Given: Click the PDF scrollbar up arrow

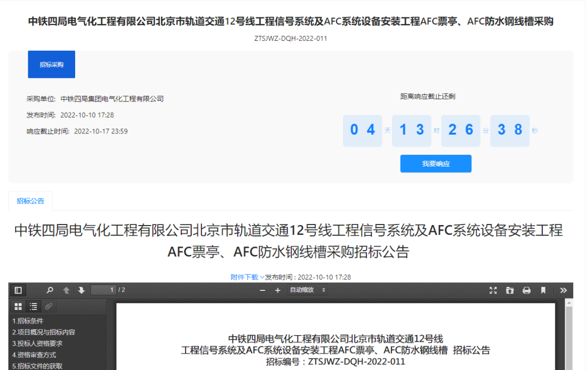Looking at the screenshot, I should click(569, 303).
